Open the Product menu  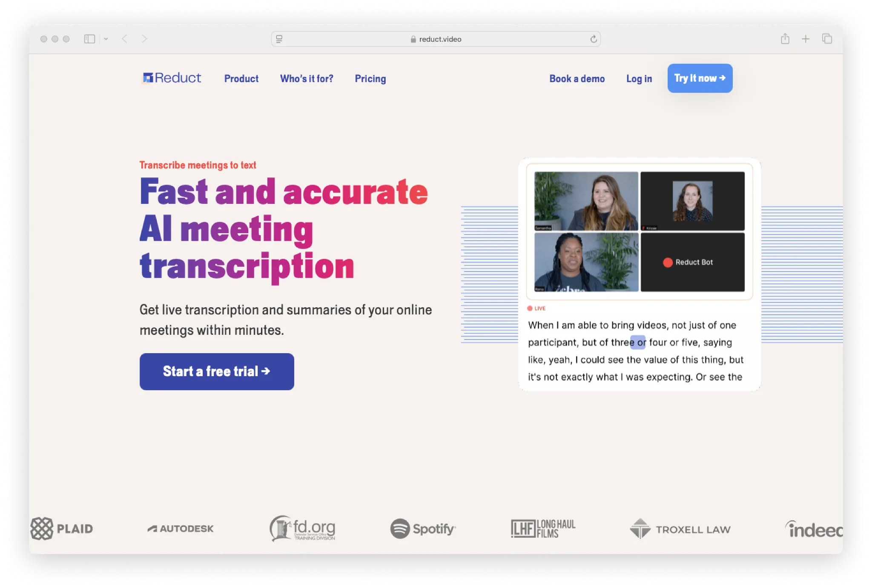pos(241,79)
